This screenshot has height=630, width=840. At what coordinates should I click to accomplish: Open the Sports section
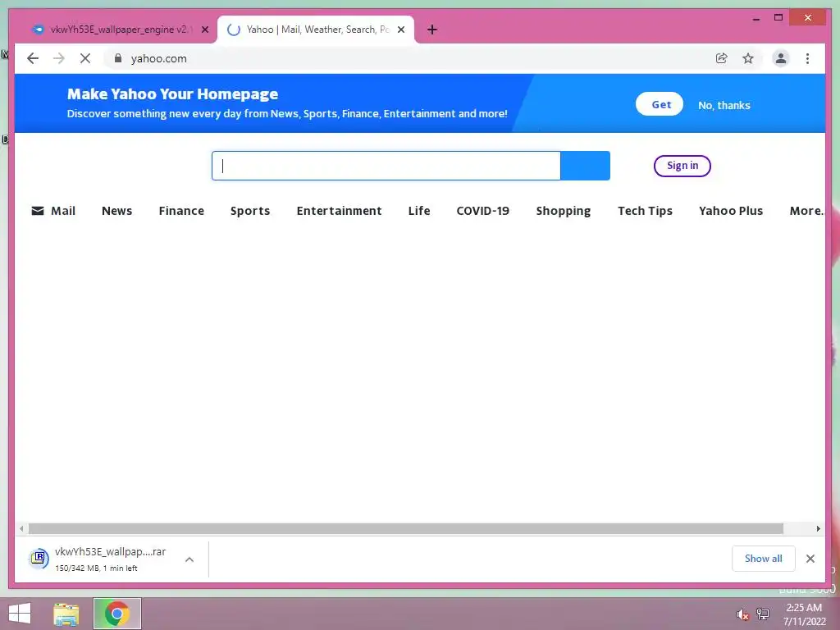click(x=250, y=211)
